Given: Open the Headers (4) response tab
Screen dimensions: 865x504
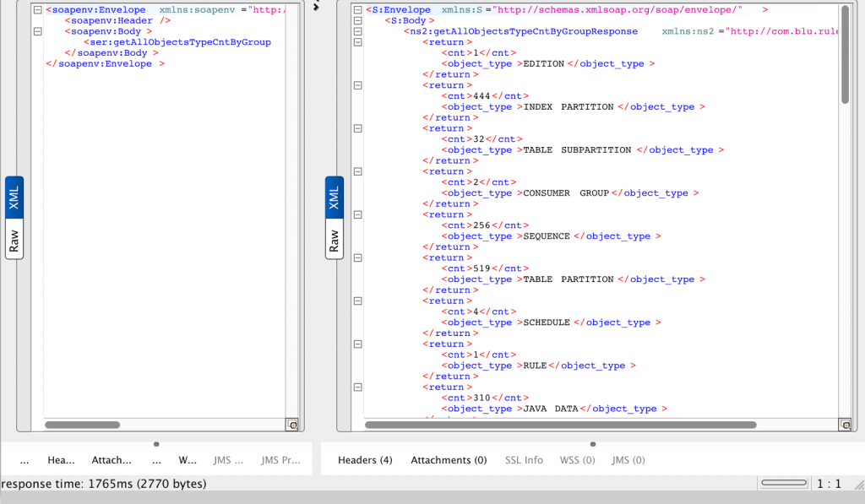Looking at the screenshot, I should click(365, 460).
